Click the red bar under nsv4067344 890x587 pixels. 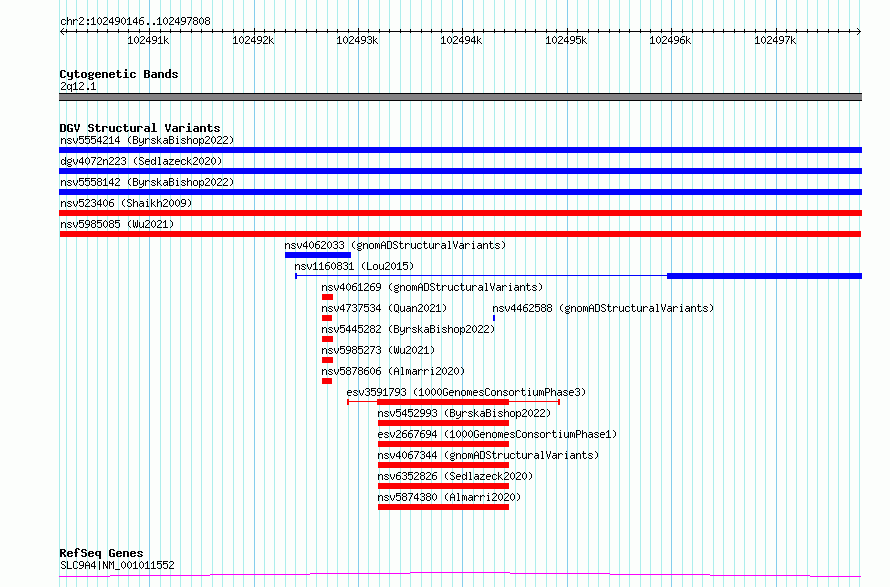point(443,466)
